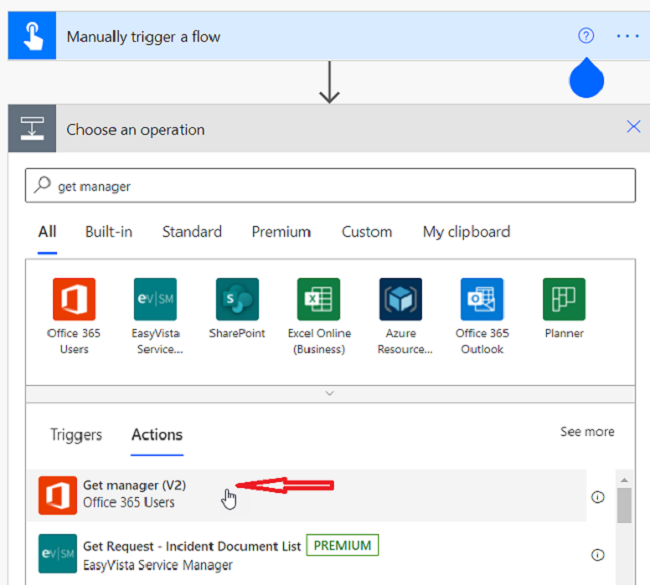The height and width of the screenshot is (585, 650).
Task: Switch to the Custom tab
Action: coord(366,232)
